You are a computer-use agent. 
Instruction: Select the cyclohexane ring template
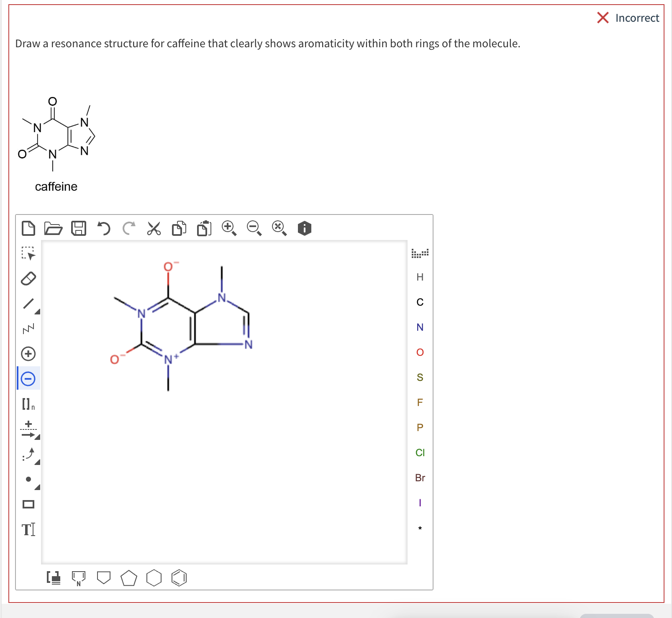[154, 578]
